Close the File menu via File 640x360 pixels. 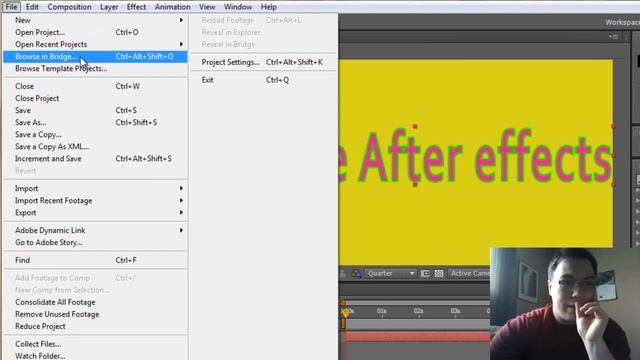11,7
